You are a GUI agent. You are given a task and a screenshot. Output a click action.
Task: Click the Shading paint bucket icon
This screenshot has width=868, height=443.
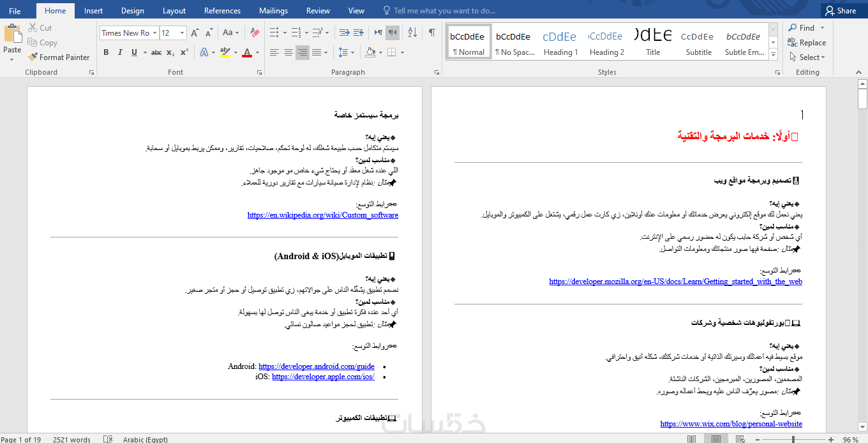[x=370, y=52]
